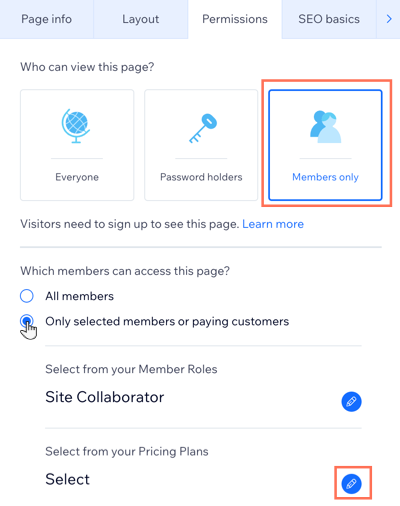
Task: Edit Pricing Plans with pencil icon
Action: (x=351, y=484)
